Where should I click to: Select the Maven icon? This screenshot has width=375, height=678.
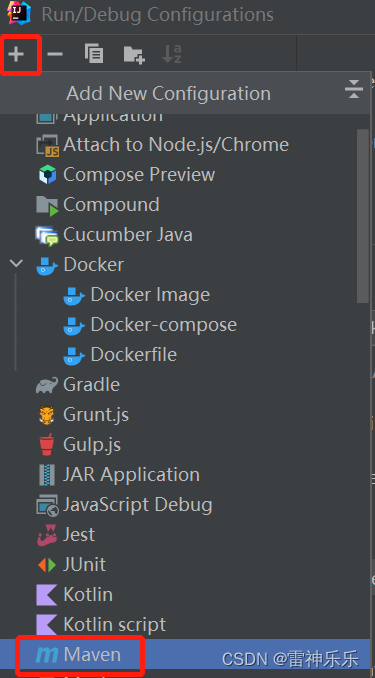pyautogui.click(x=47, y=656)
